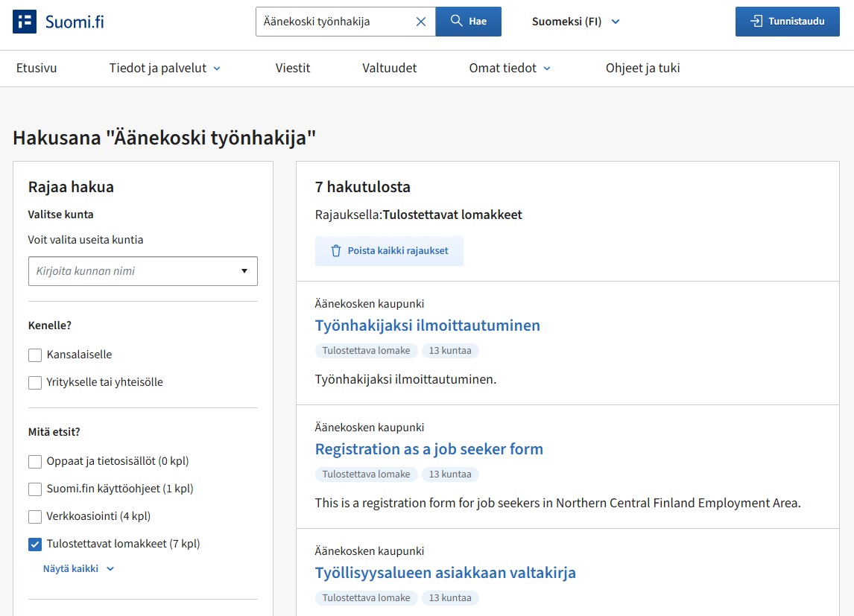This screenshot has width=854, height=616.
Task: Click the Suomi.fi logo
Action: [x=58, y=22]
